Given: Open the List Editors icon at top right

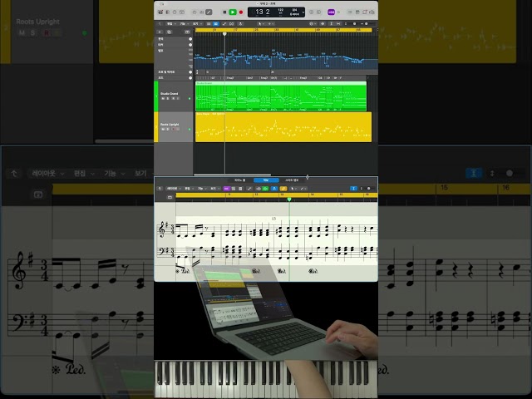Looking at the screenshot, I should pyautogui.click(x=350, y=12).
